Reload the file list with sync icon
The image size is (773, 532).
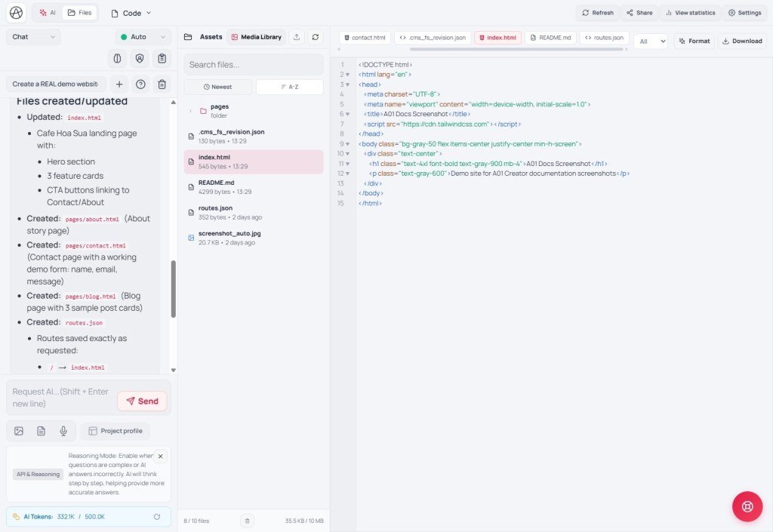pos(316,37)
